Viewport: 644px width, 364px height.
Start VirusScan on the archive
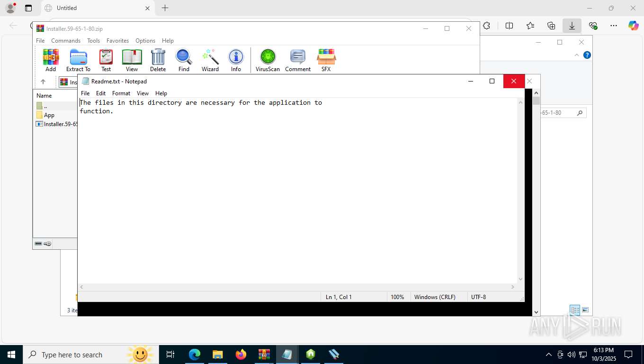268,60
